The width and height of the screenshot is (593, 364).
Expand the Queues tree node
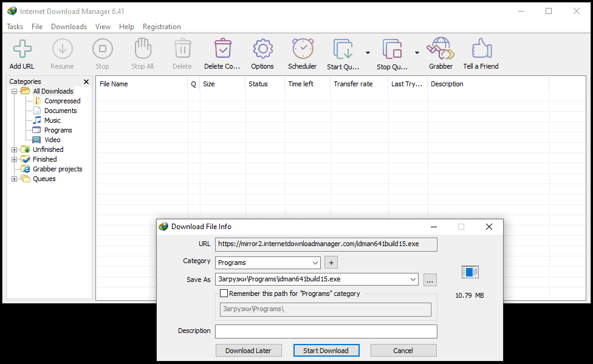click(15, 179)
